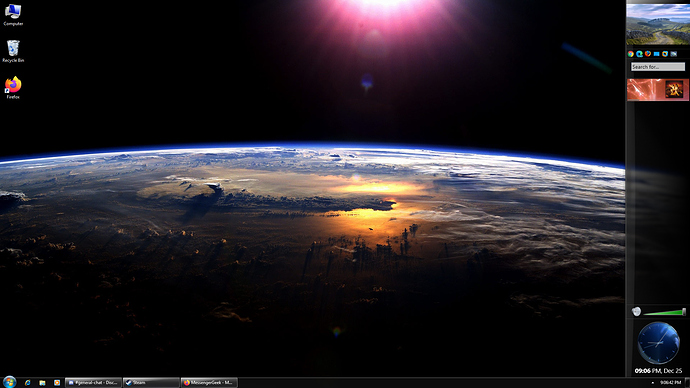The height and width of the screenshot is (388, 690).
Task: Mute via the sidebar speaker icon
Action: click(636, 312)
